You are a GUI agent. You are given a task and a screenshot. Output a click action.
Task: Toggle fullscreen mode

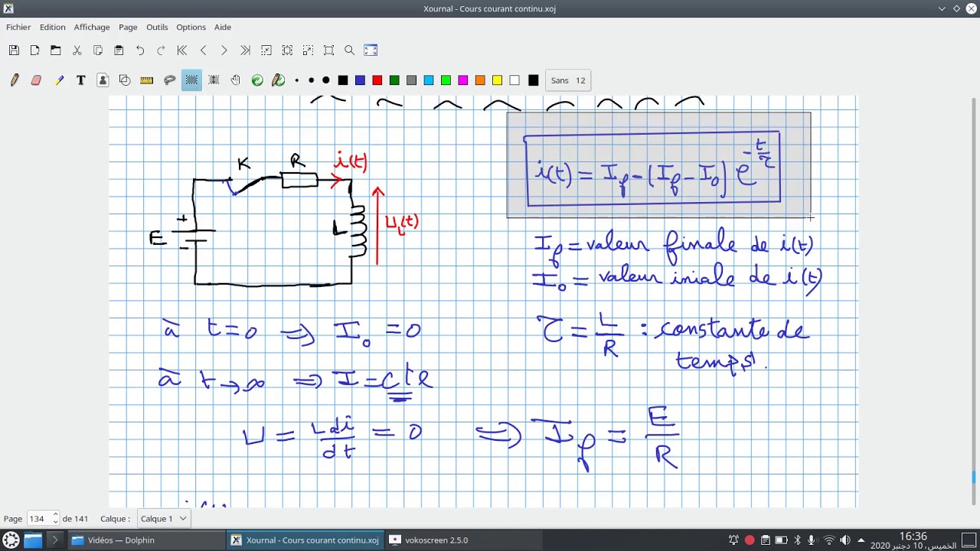(371, 51)
